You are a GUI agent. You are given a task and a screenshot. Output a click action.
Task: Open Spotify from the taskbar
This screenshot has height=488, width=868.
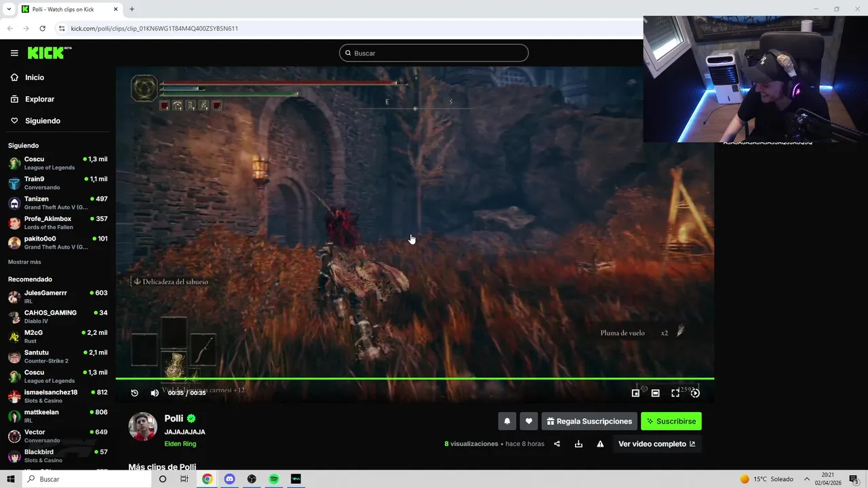point(274,479)
